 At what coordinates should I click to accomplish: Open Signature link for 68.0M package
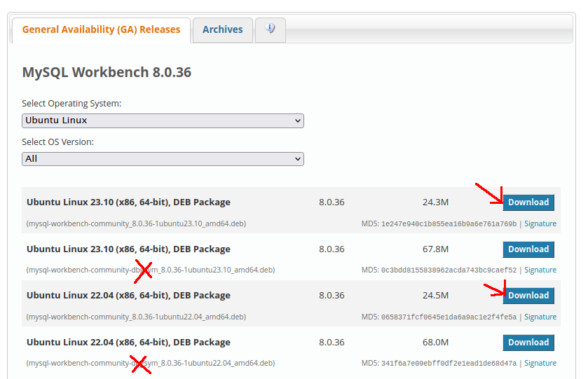(540, 364)
